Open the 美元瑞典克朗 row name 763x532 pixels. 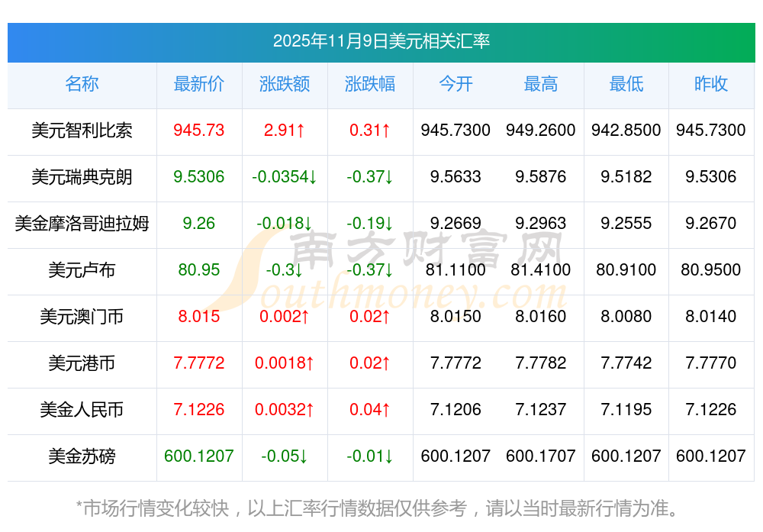click(82, 177)
